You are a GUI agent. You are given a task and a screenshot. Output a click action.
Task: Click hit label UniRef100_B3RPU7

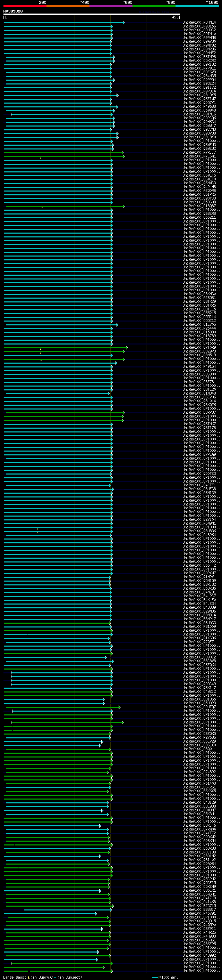(199, 412)
